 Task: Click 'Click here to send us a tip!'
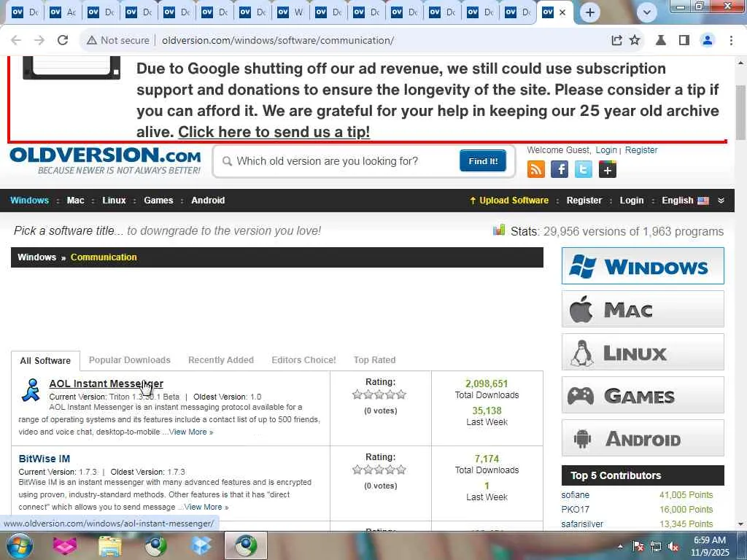click(x=274, y=132)
